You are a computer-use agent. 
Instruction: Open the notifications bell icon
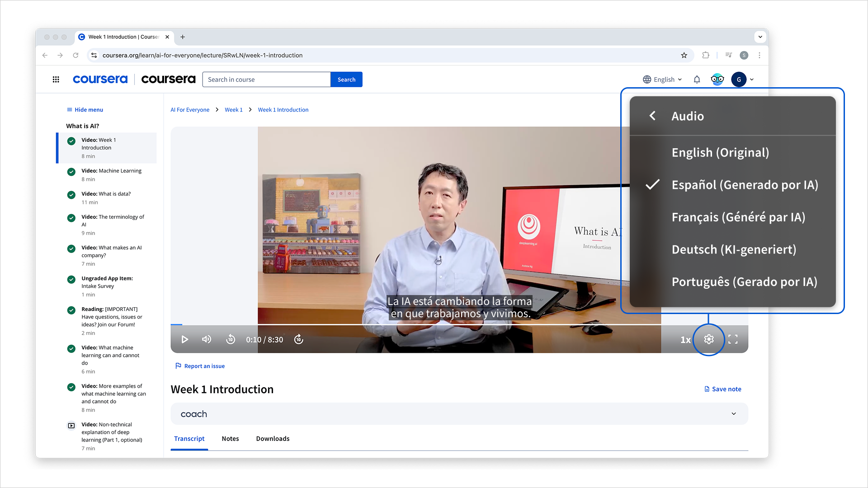point(697,79)
